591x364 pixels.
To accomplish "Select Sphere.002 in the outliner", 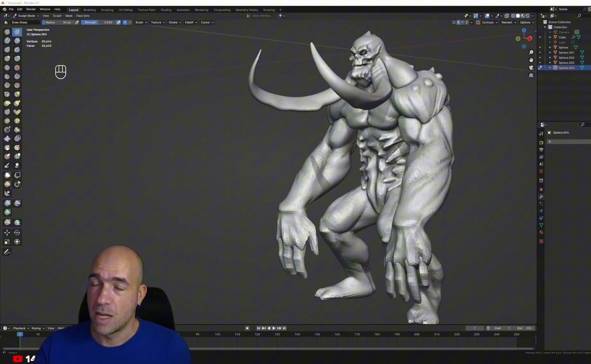I will tap(566, 58).
